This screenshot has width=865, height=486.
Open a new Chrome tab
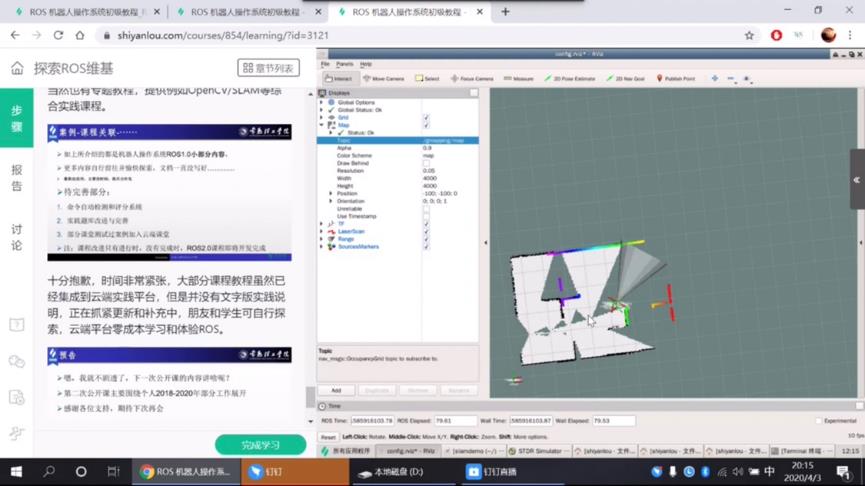coord(505,12)
